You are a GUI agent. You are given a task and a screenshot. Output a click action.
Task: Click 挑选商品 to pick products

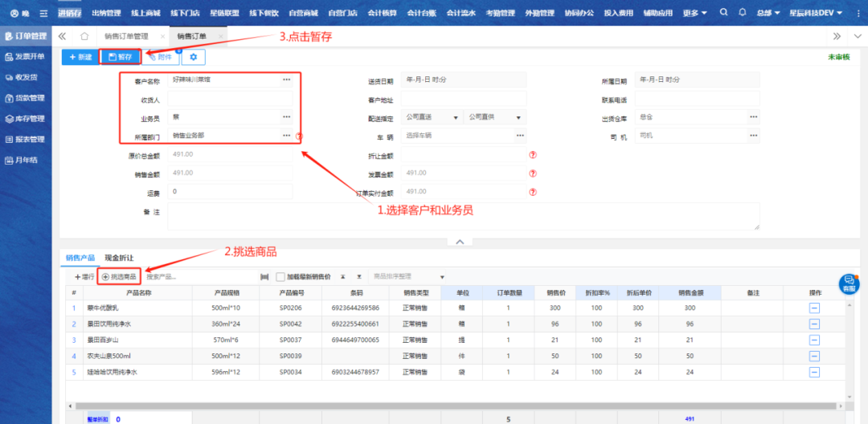coord(119,276)
